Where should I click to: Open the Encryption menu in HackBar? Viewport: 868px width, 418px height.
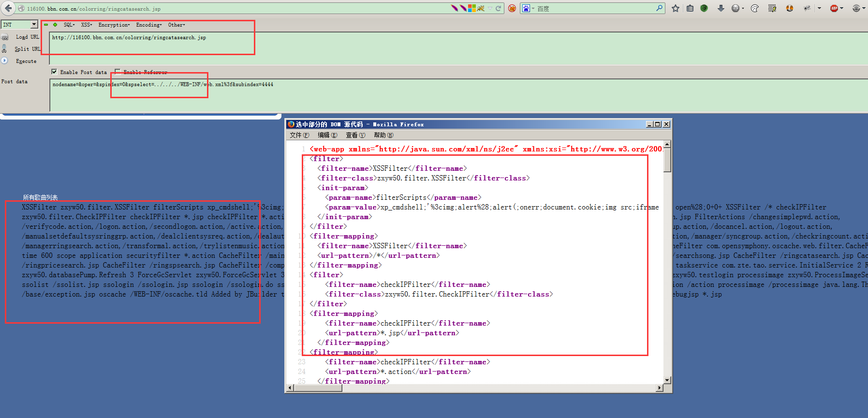point(114,25)
